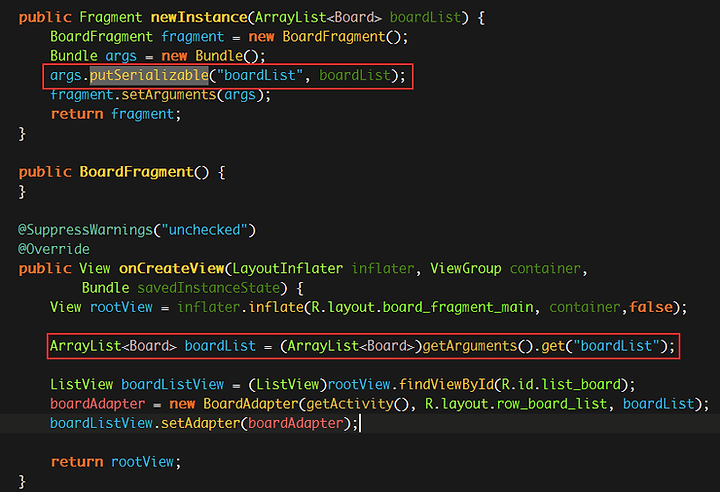This screenshot has width=720, height=492.
Task: Click the fragment.setArguments(args) line
Action: click(x=161, y=95)
